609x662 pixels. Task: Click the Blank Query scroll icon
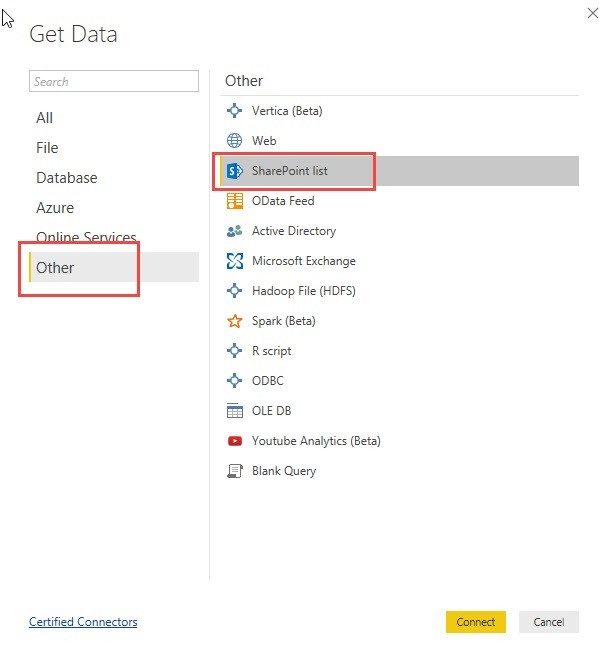click(234, 471)
